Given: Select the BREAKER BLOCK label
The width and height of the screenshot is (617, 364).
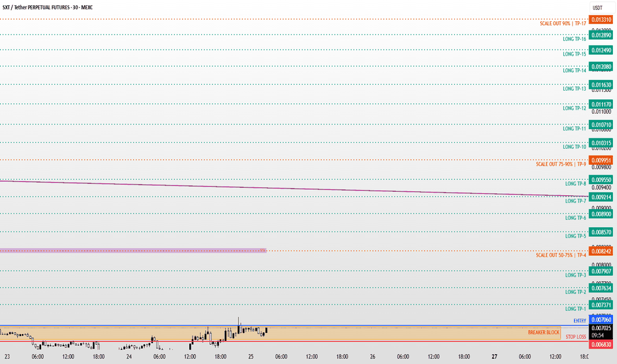Looking at the screenshot, I should click(544, 332).
